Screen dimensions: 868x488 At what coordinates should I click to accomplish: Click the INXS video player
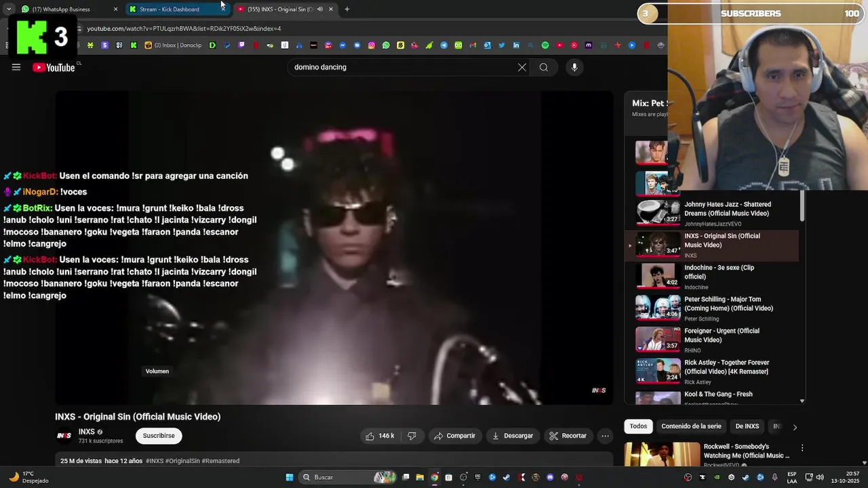pyautogui.click(x=334, y=247)
